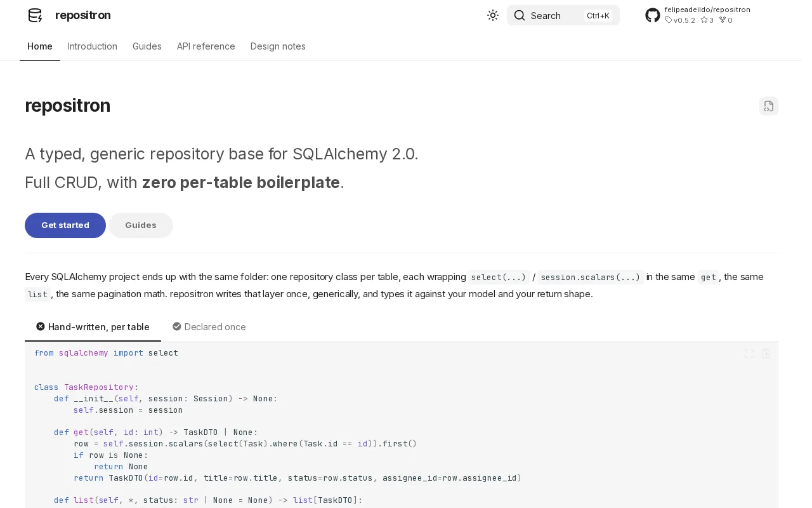Click the forks count 0

pos(726,20)
